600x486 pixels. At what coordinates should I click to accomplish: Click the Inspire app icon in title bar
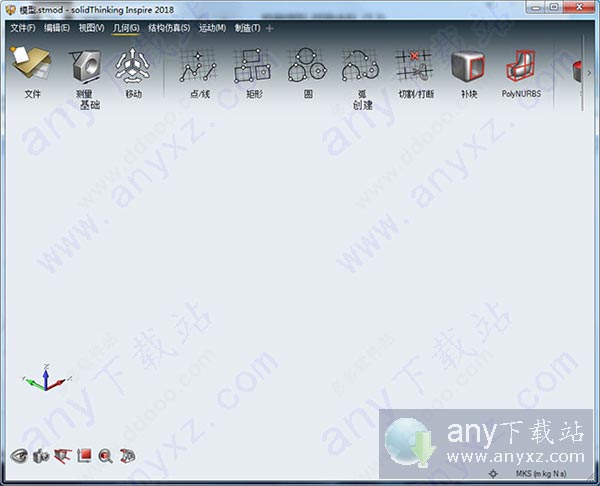pos(11,10)
